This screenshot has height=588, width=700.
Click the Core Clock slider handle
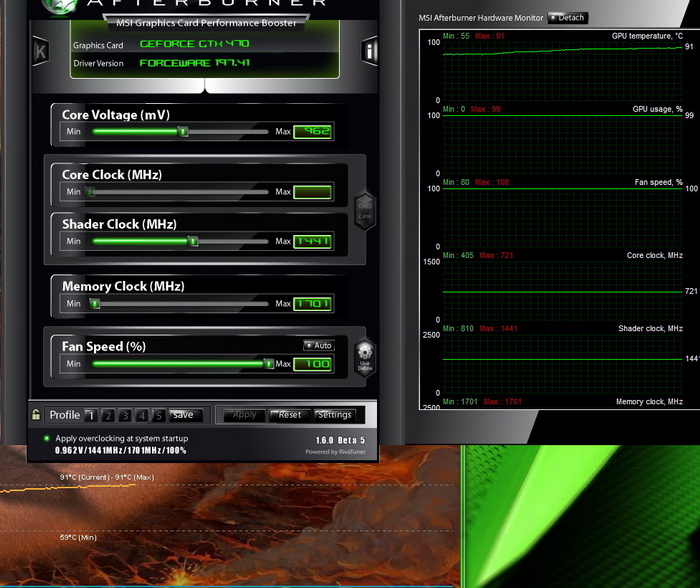pos(91,192)
